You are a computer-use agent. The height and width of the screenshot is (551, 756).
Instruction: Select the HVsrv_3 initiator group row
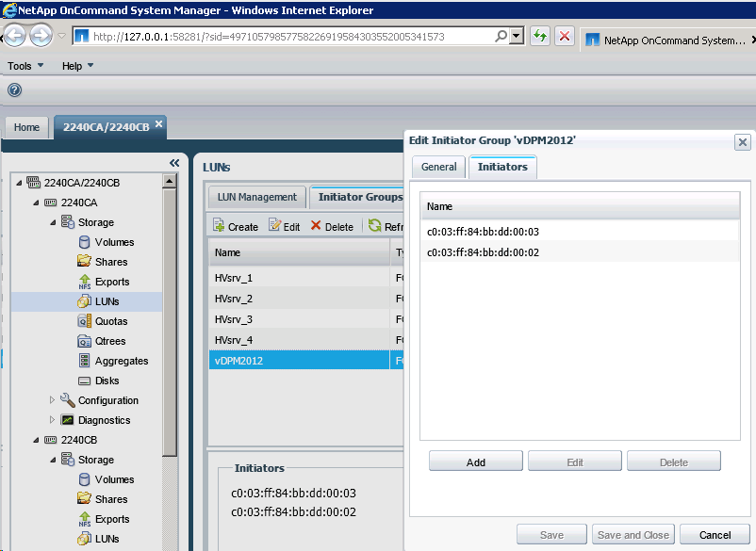tap(306, 319)
